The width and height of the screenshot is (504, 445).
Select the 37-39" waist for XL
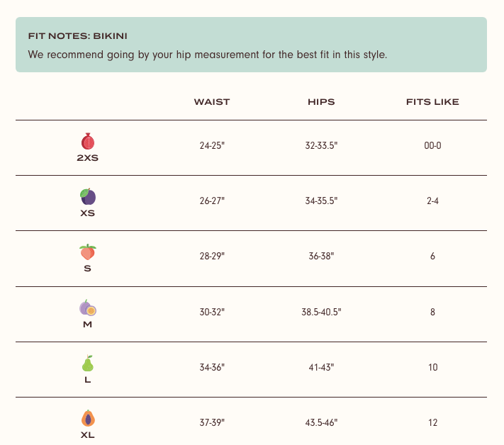pos(212,422)
